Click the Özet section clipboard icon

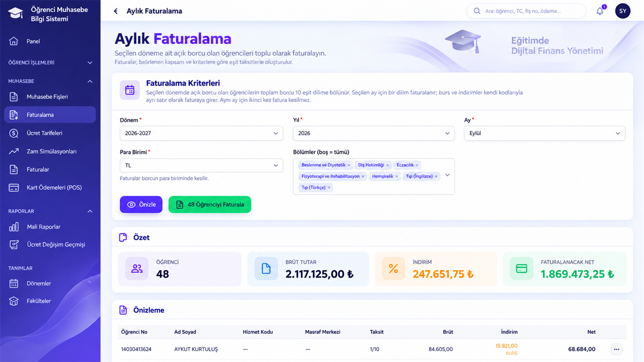pyautogui.click(x=123, y=237)
